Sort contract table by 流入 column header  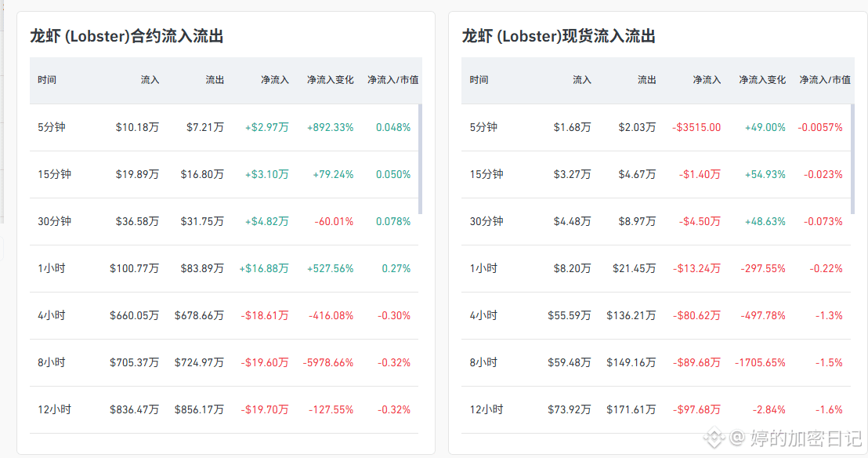pos(150,80)
